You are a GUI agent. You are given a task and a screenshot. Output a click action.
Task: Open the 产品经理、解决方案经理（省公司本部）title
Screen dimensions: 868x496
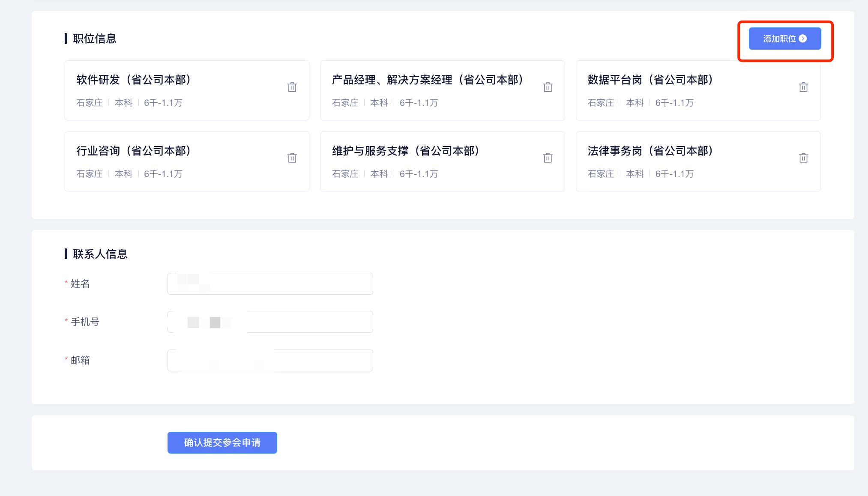[x=428, y=80]
